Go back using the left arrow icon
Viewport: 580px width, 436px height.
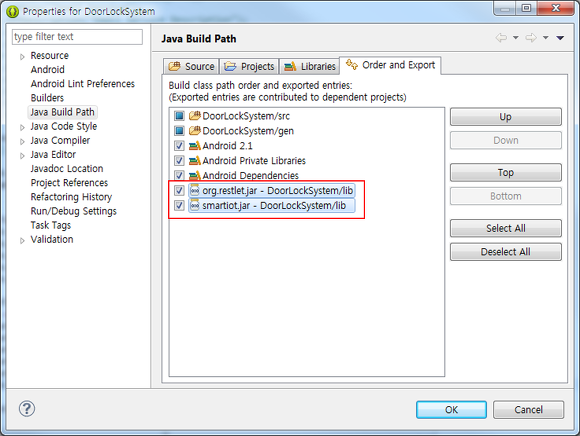pyautogui.click(x=501, y=37)
